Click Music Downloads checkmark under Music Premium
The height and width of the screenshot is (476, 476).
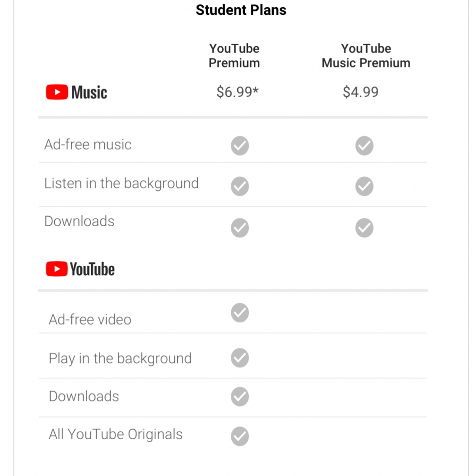pyautogui.click(x=364, y=228)
